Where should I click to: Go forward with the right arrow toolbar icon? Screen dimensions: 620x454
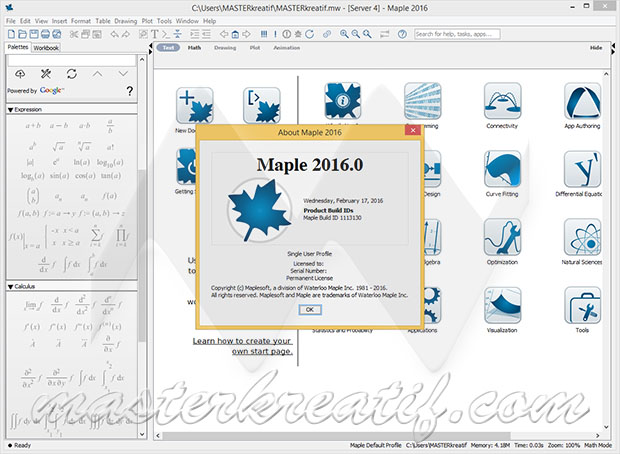(246, 34)
